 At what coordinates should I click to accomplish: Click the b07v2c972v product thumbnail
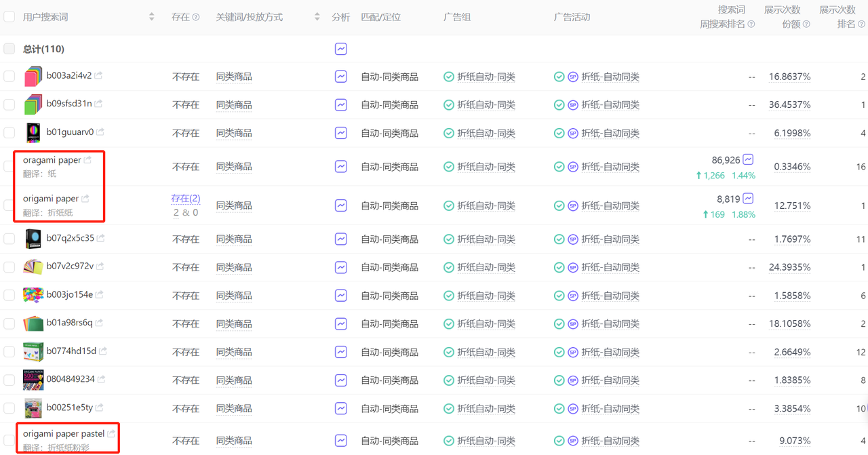[33, 267]
